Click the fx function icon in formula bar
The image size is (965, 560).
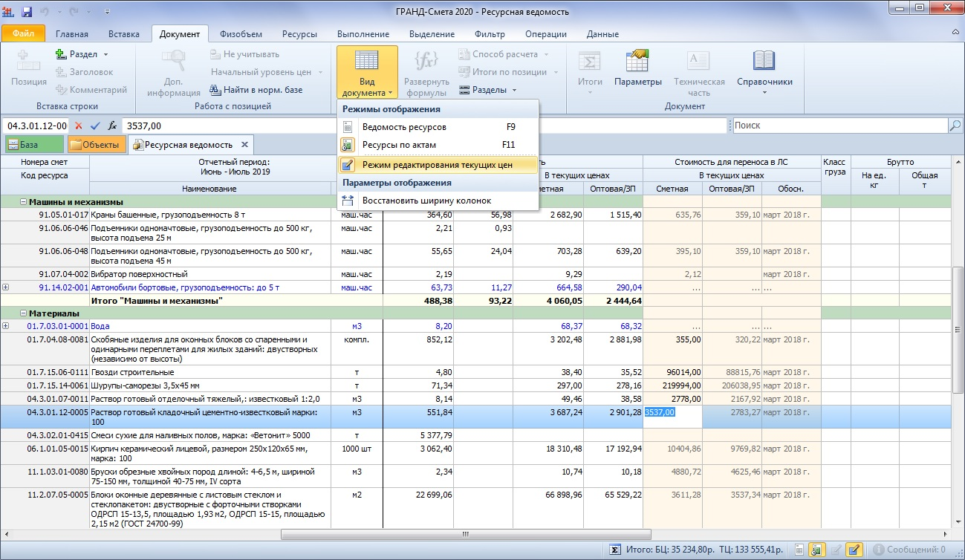coord(112,126)
